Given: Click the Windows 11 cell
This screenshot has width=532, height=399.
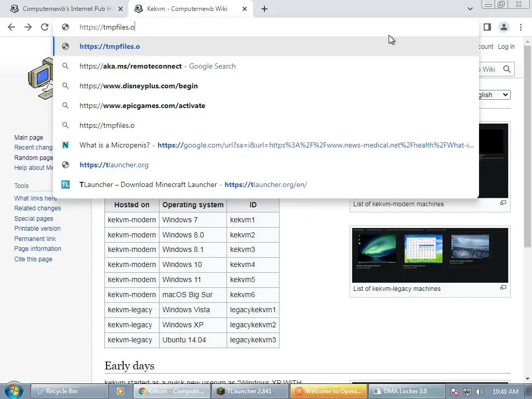Looking at the screenshot, I should pyautogui.click(x=193, y=280).
